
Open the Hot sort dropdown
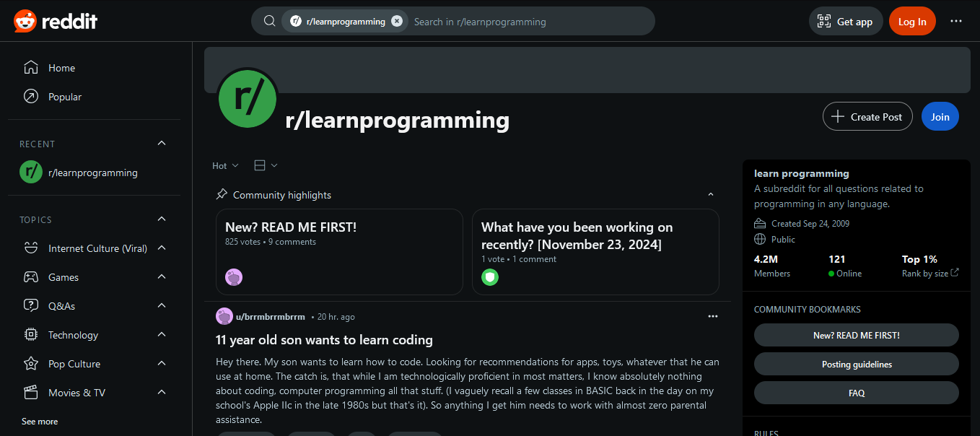[225, 166]
